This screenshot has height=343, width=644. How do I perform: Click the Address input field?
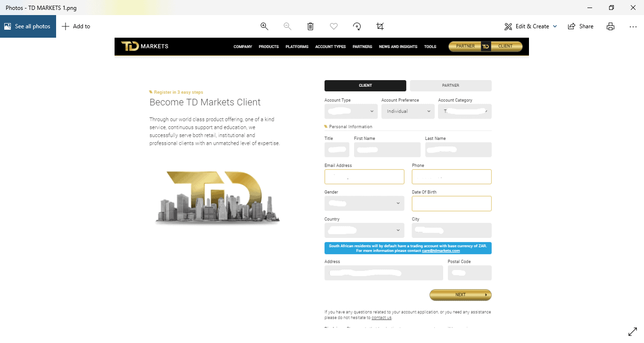click(x=384, y=273)
